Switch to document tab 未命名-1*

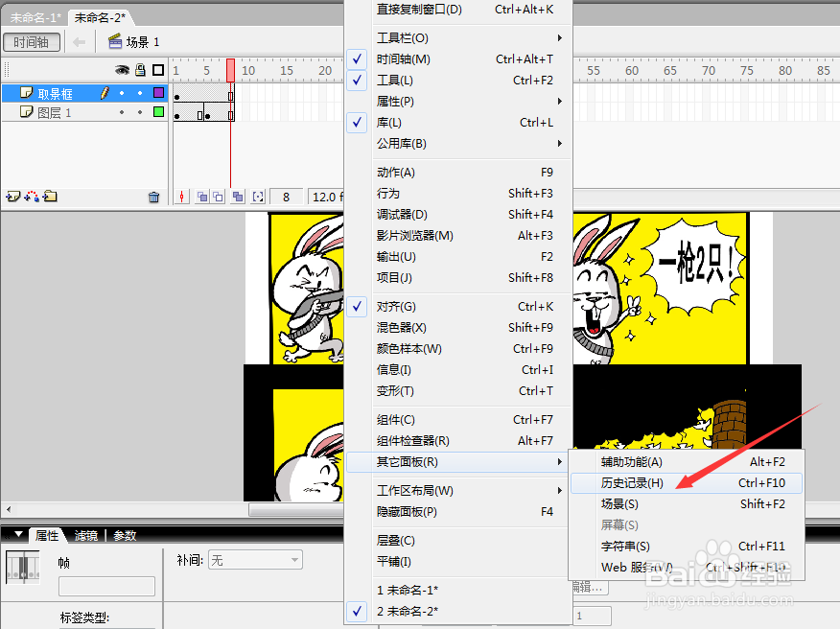(35, 17)
